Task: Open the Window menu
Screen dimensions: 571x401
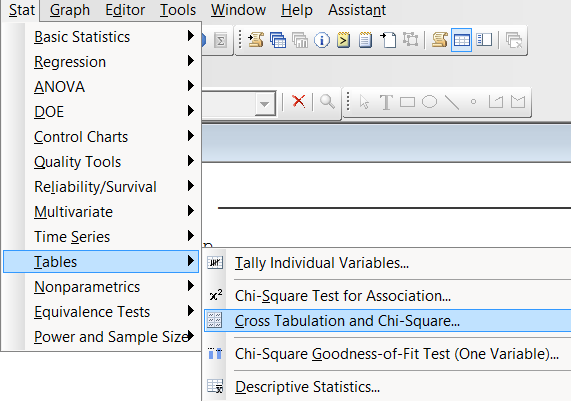Action: pos(238,10)
